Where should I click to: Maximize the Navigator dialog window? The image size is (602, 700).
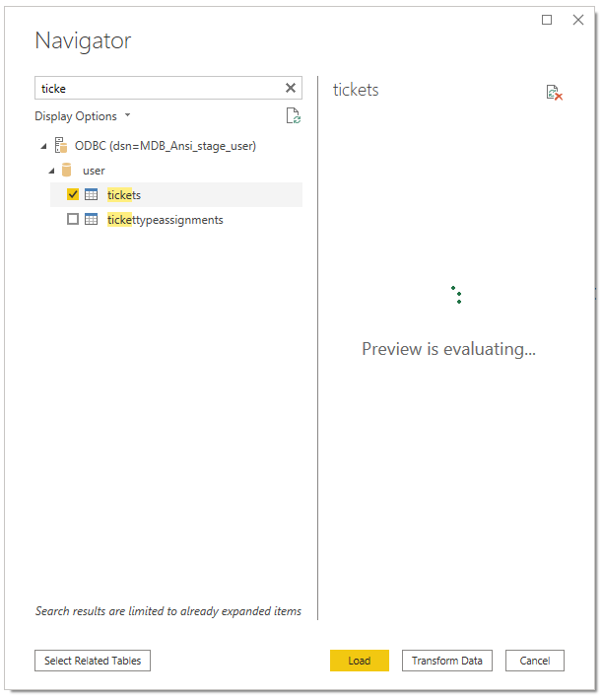pos(547,20)
